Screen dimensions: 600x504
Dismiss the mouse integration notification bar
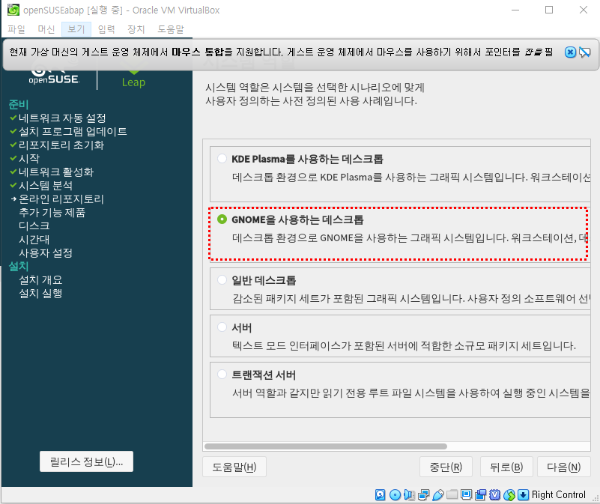(570, 52)
